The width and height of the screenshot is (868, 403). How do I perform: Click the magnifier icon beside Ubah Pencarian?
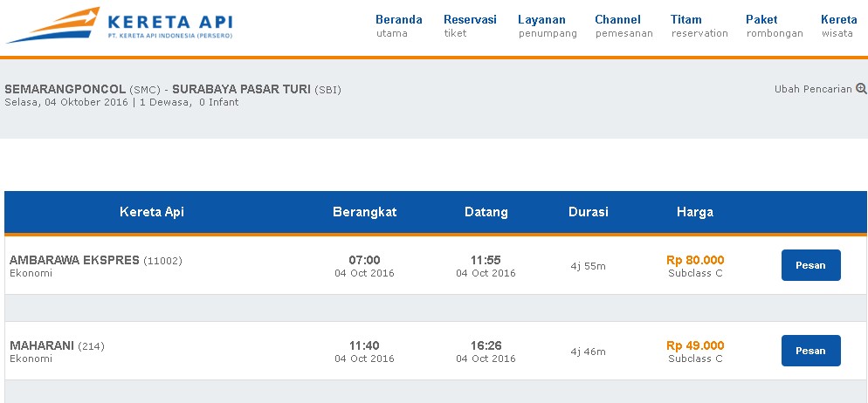click(x=861, y=88)
